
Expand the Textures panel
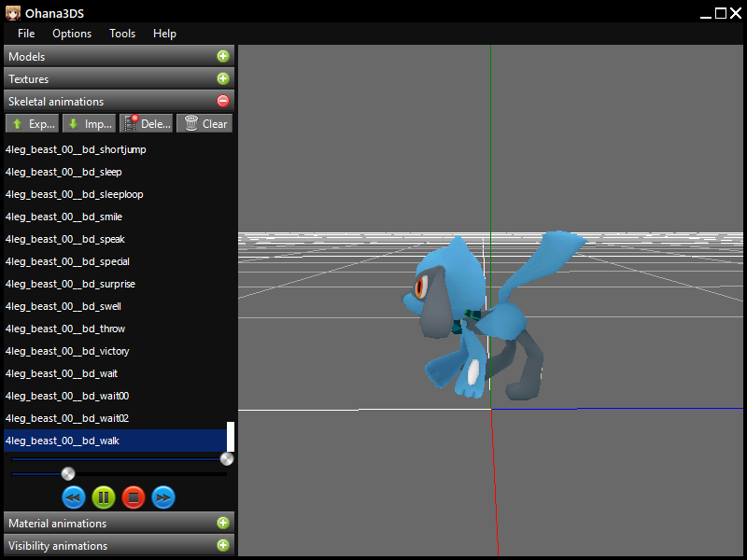(222, 79)
